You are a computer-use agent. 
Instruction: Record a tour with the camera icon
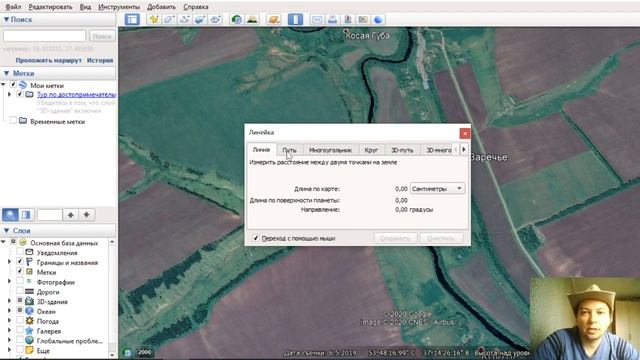coord(215,19)
